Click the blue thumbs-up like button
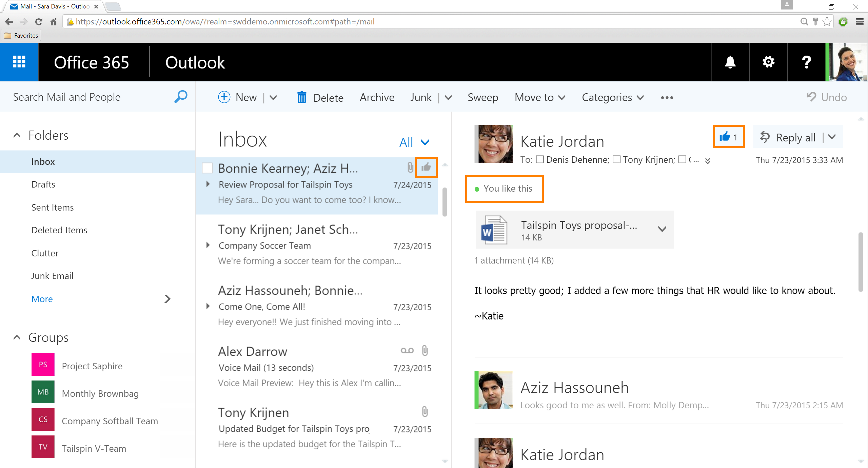This screenshot has height=468, width=868. [x=725, y=137]
